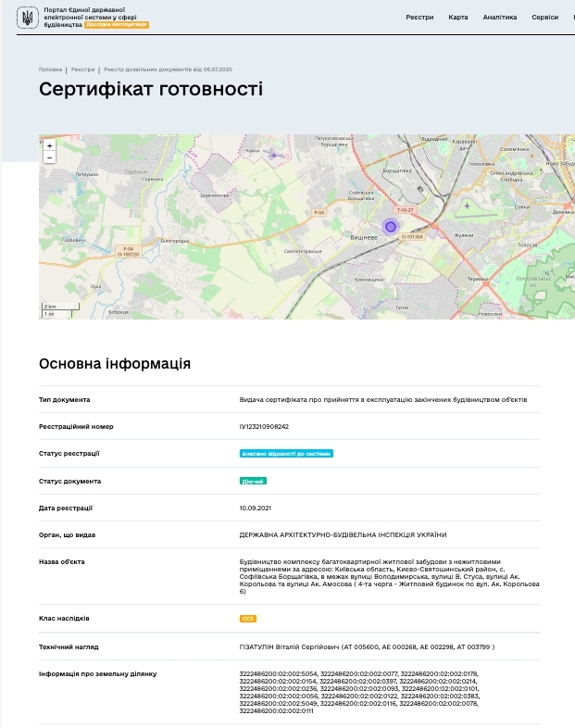Go to Головна breadcrumb link
575x728 pixels.
50,69
